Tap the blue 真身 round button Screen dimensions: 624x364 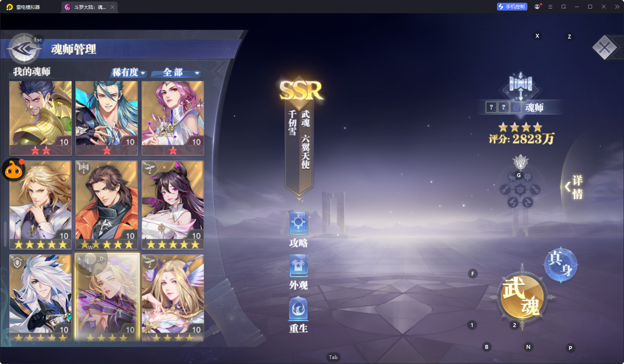tap(561, 265)
